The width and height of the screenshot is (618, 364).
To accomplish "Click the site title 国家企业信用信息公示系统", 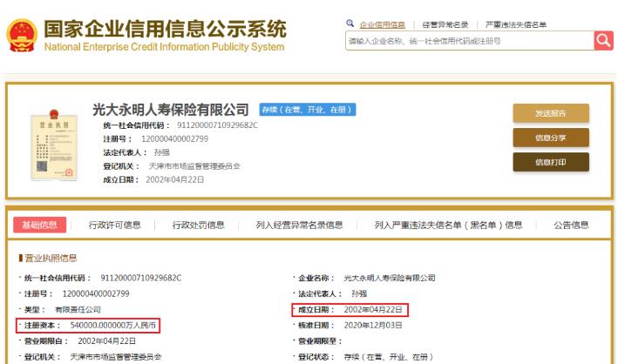I will point(165,29).
